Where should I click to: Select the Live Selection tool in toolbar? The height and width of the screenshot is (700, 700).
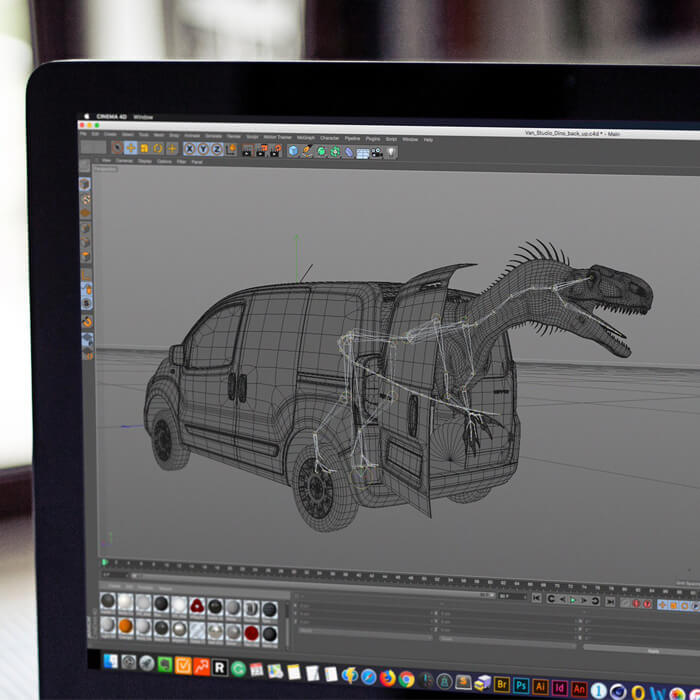tap(117, 148)
